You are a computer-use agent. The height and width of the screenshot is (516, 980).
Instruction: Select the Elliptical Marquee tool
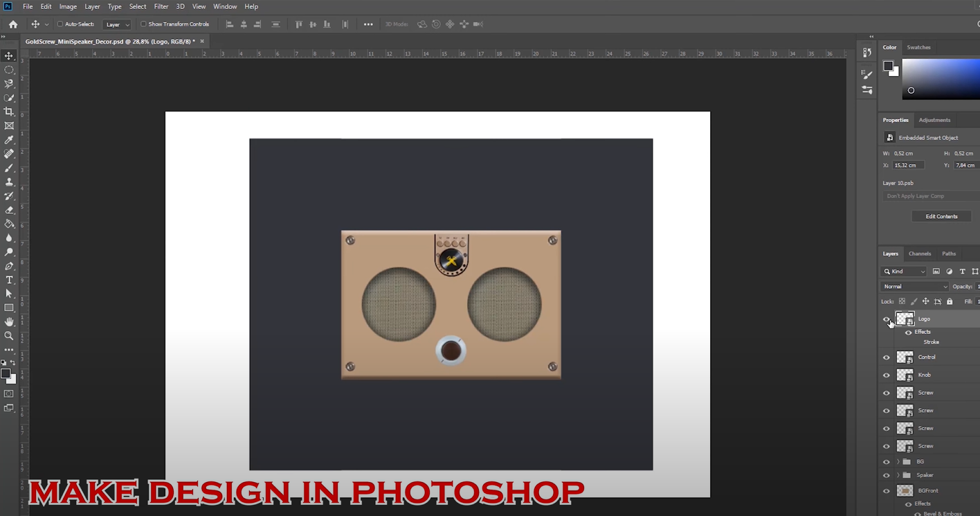click(x=9, y=70)
